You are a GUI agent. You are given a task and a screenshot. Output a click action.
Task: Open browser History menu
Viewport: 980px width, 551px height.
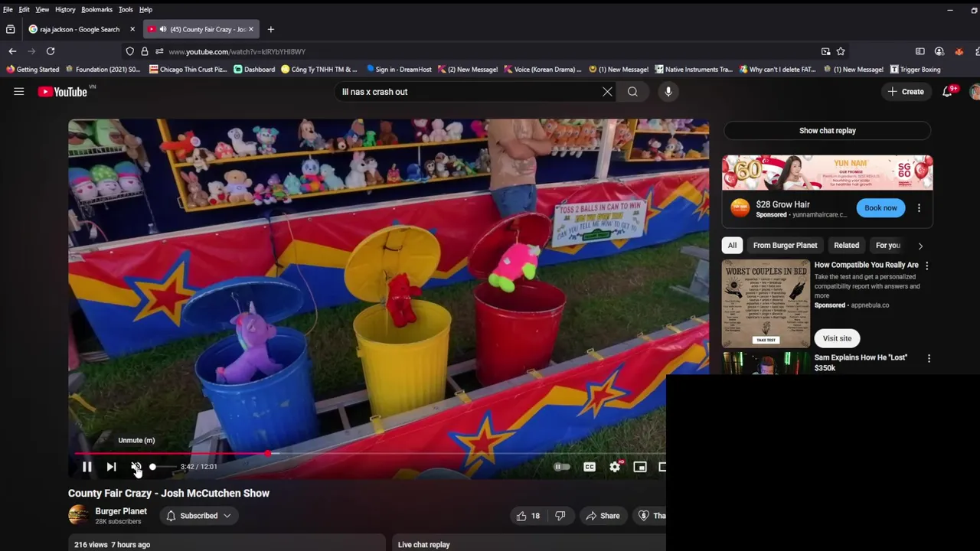click(65, 9)
